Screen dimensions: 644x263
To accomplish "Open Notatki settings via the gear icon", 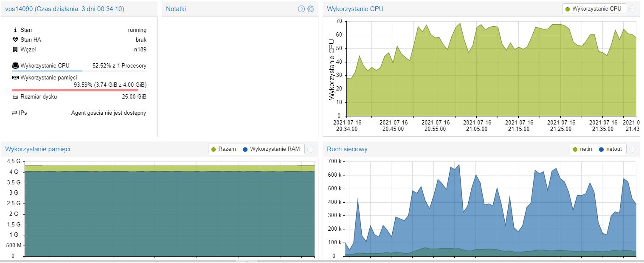I will 311,9.
